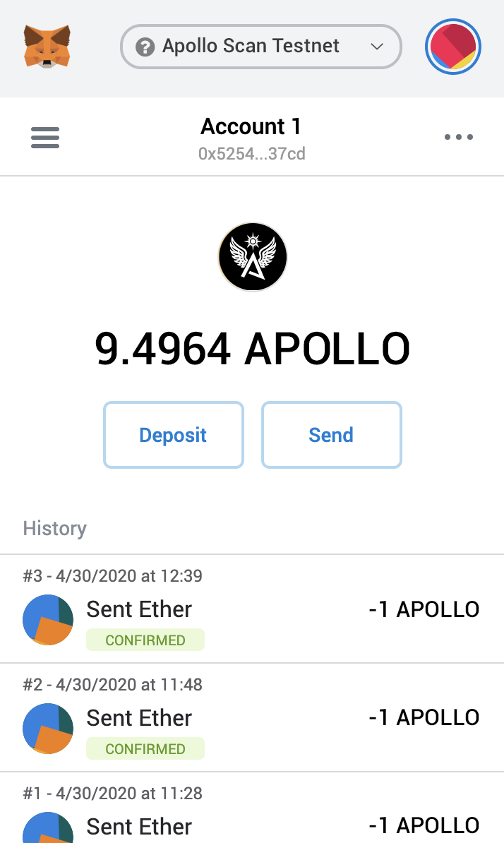Click the 9.4964 APOLLO balance

[x=252, y=349]
